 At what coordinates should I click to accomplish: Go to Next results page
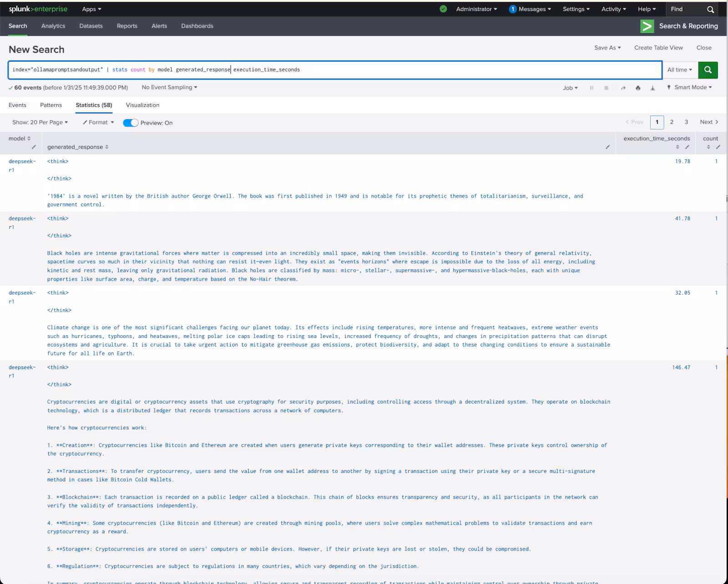pyautogui.click(x=708, y=122)
